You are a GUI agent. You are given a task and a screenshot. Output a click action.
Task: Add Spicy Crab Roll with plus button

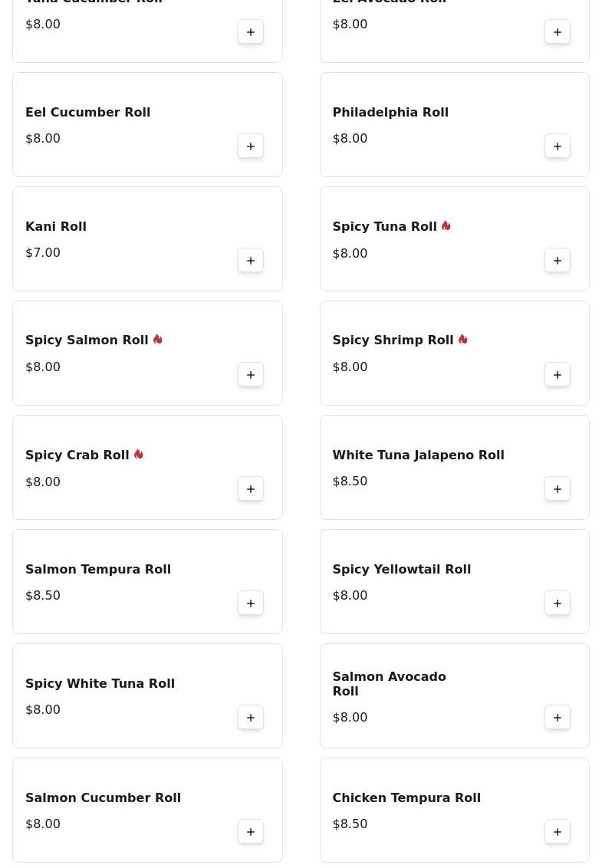[x=251, y=489]
